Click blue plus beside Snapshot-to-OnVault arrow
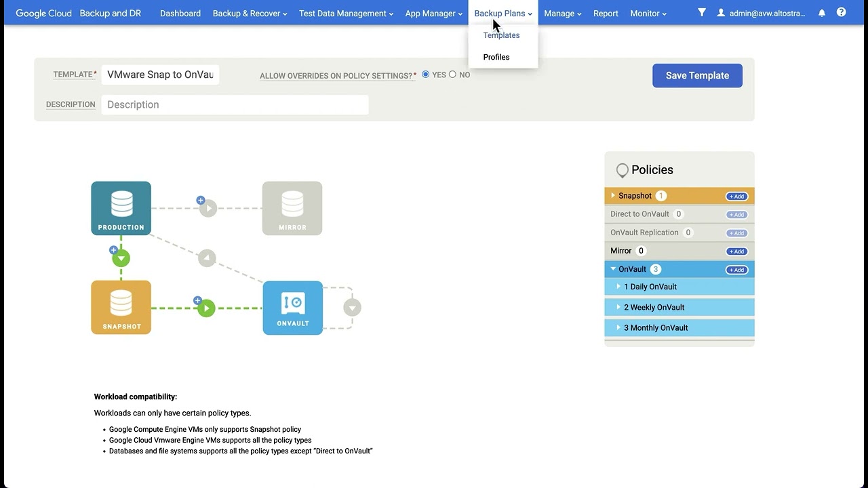868x488 pixels. click(197, 300)
